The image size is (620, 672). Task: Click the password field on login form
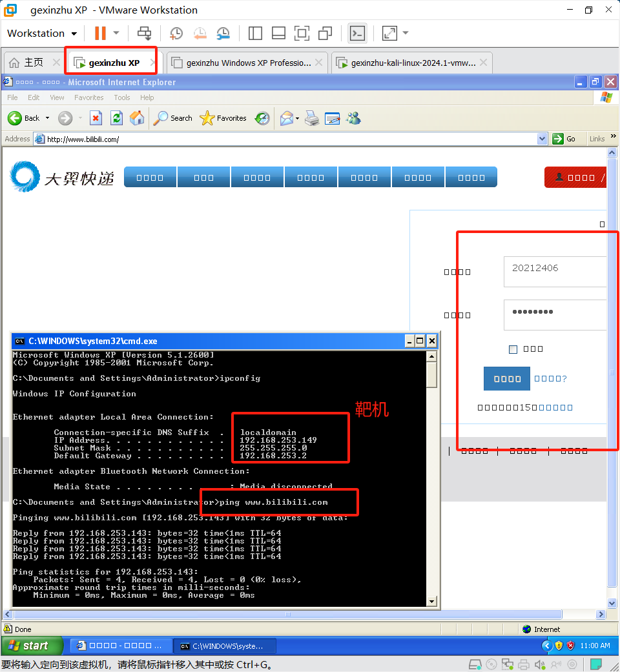point(555,315)
